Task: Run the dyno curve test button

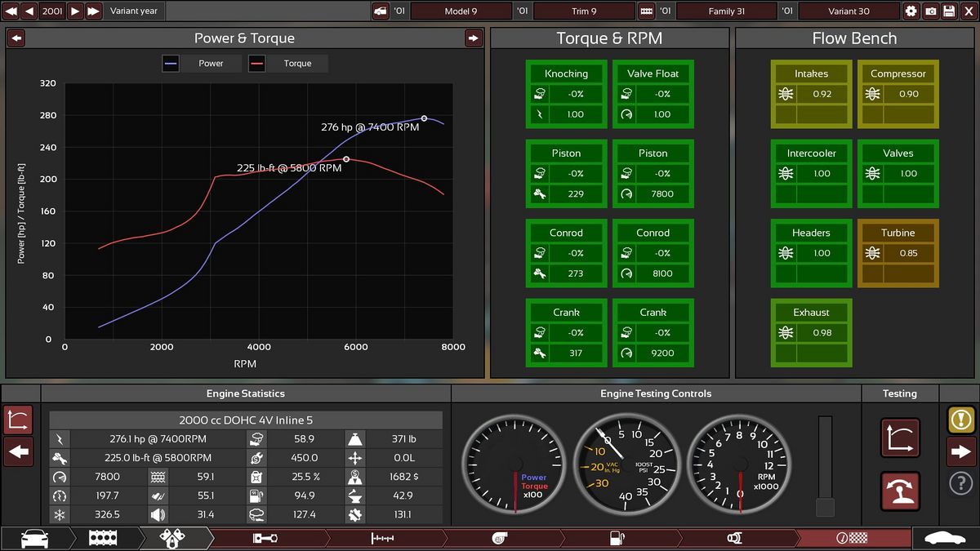Action: (x=900, y=438)
